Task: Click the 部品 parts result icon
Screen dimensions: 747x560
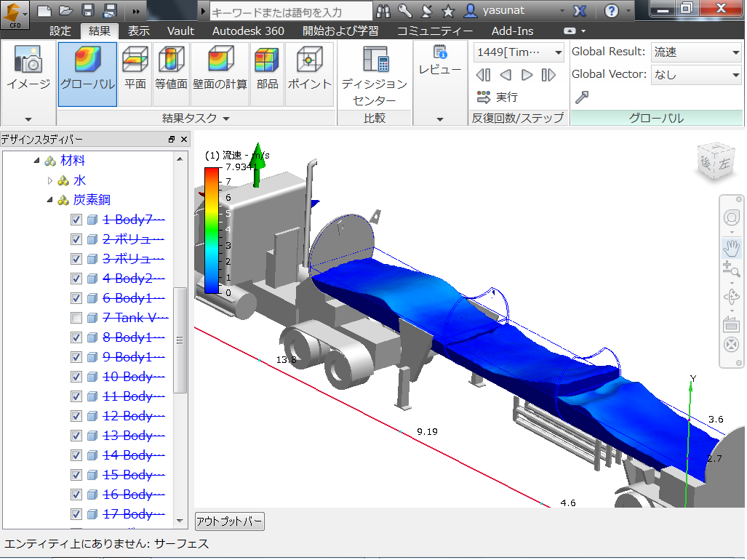Action: click(267, 74)
